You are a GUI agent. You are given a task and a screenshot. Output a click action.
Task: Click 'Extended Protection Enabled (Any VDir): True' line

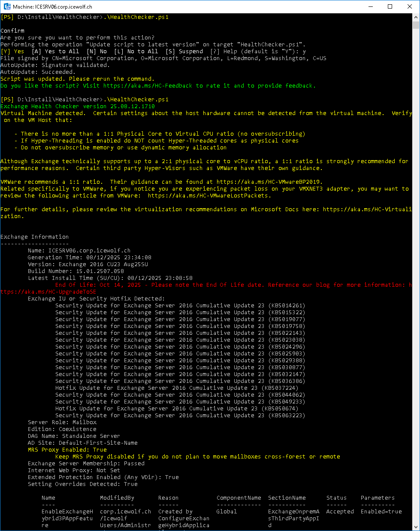(103, 477)
